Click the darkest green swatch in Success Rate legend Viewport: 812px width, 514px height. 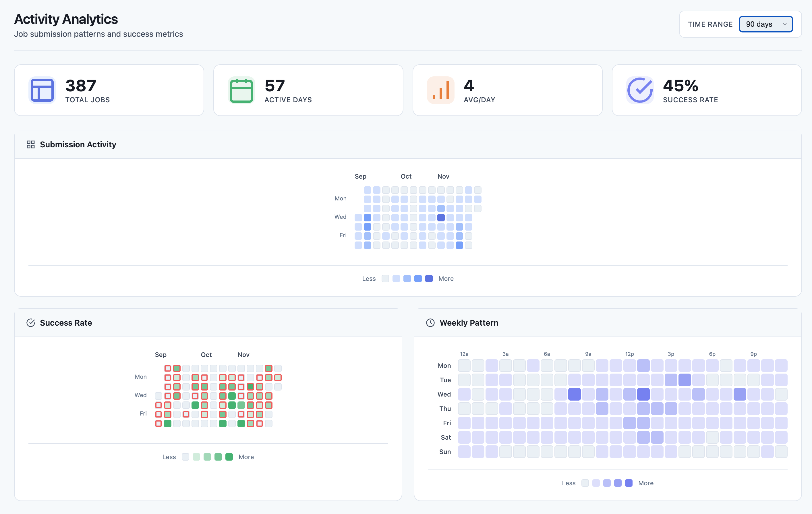229,457
